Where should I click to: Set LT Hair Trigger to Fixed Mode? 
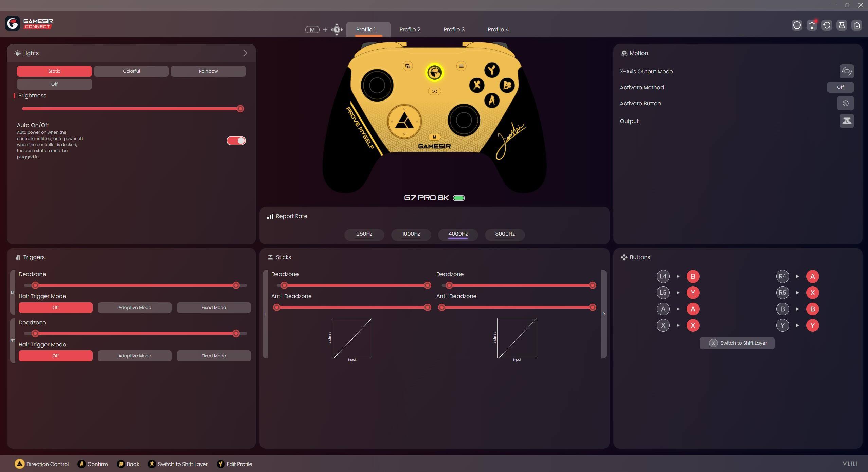[x=214, y=308]
